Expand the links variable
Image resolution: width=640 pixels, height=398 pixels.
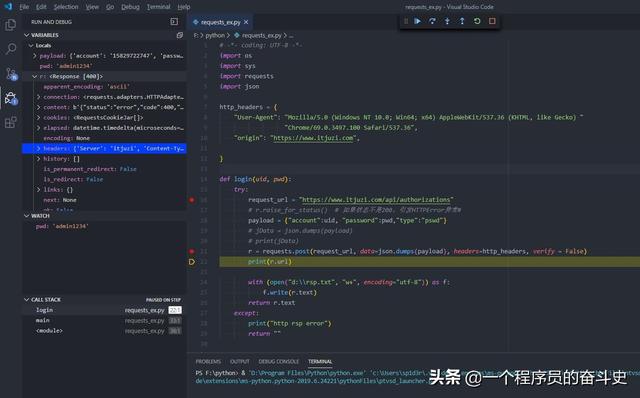pos(39,190)
